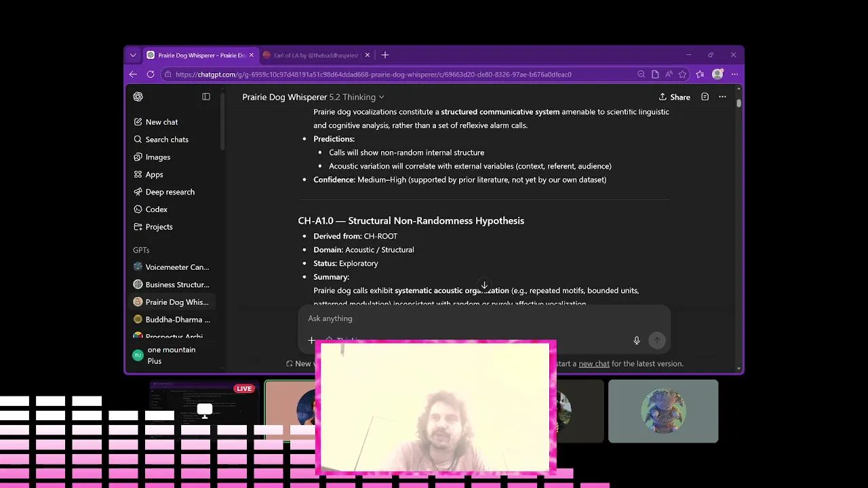The width and height of the screenshot is (868, 488).
Task: Open the Prairie Dog Whisperer model dropdown
Action: (313, 97)
